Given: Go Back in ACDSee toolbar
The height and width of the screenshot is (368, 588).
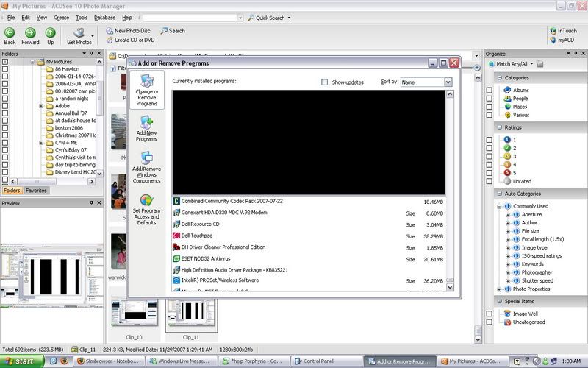Looking at the screenshot, I should click(x=10, y=36).
